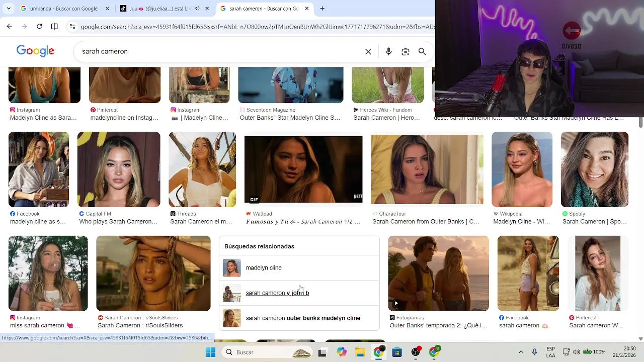Open Capital FM image result thumbnail

119,169
